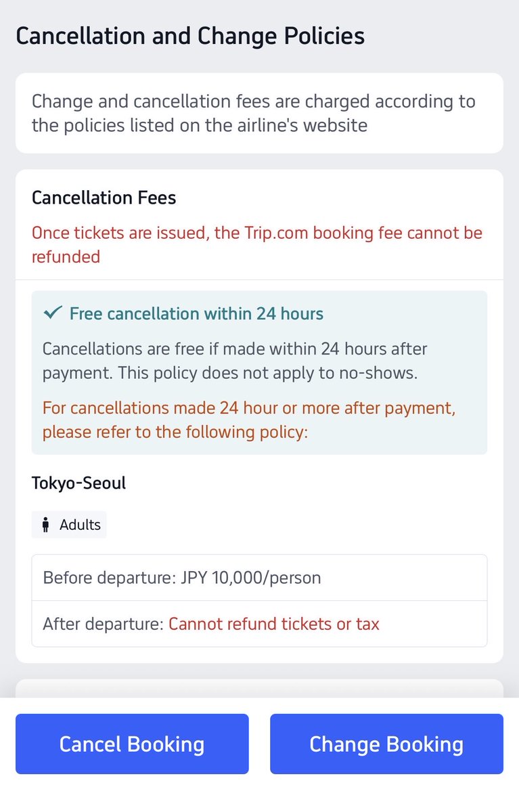This screenshot has height=812, width=519.
Task: Tap the Cancel Booking button
Action: 132,744
